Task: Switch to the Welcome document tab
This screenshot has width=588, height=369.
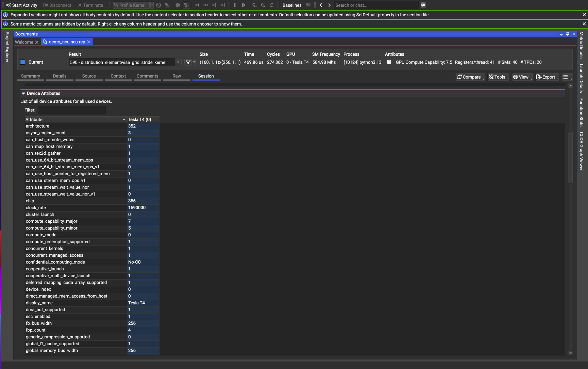Action: (x=24, y=42)
